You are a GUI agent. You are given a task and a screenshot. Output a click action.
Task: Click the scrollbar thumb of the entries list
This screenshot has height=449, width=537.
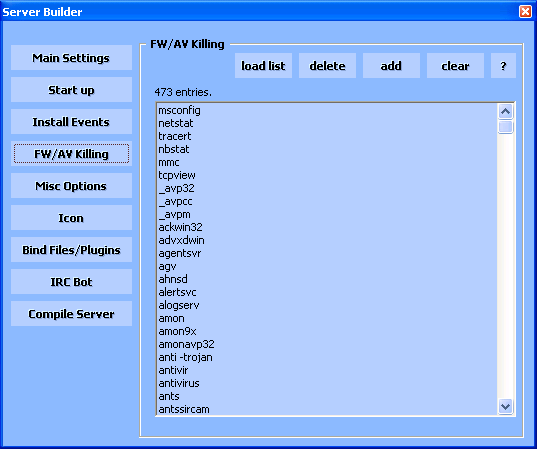point(505,127)
